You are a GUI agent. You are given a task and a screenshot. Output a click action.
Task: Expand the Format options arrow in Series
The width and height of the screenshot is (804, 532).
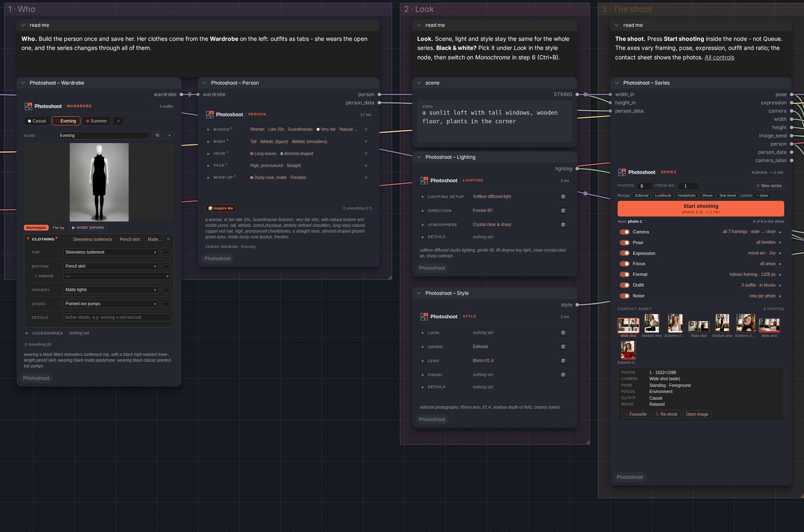(x=780, y=275)
